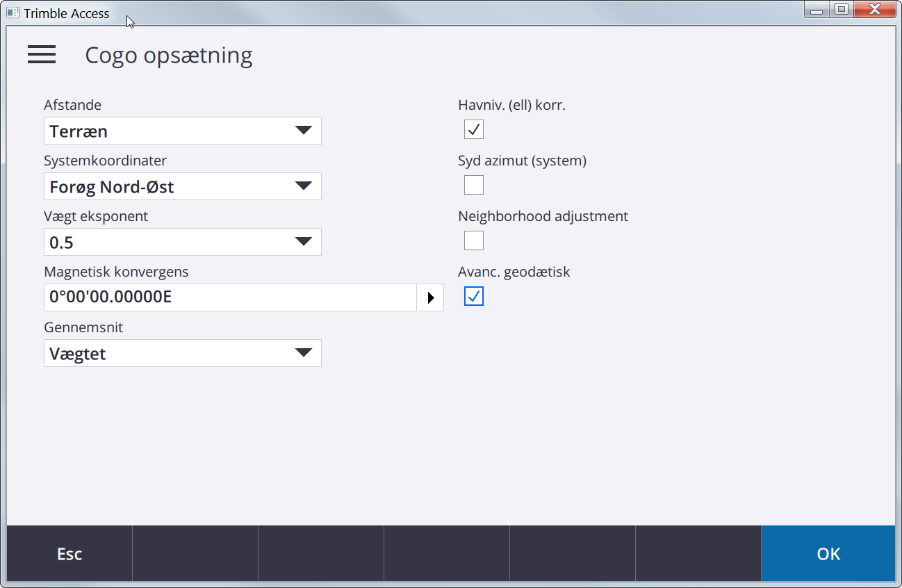Click the Syd azimut (system) label
This screenshot has height=588, width=902.
coord(523,161)
